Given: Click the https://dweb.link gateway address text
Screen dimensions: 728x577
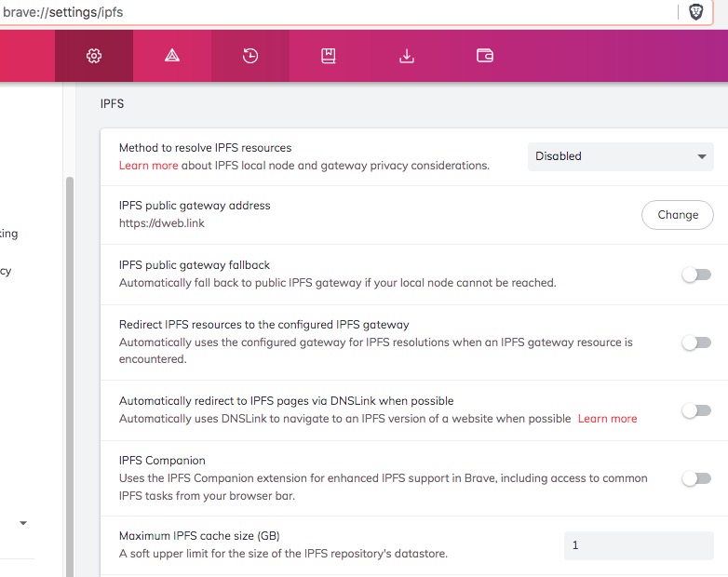Looking at the screenshot, I should 162,223.
